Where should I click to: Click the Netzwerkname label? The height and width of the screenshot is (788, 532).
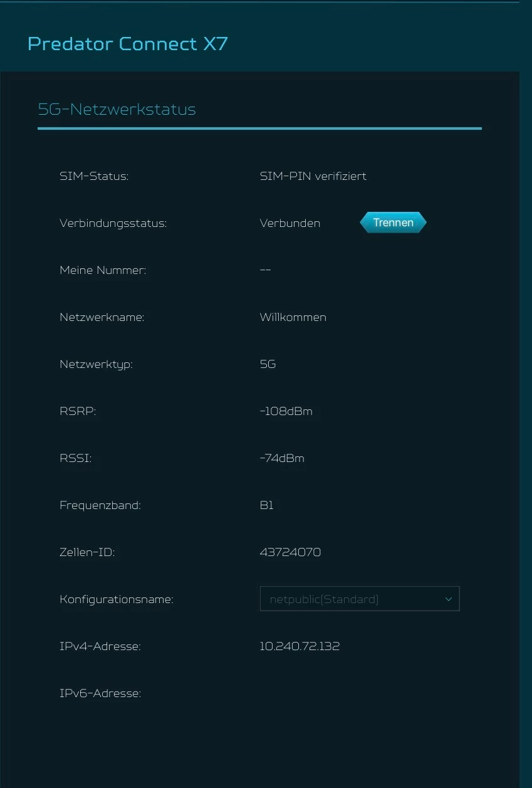pyautogui.click(x=102, y=317)
